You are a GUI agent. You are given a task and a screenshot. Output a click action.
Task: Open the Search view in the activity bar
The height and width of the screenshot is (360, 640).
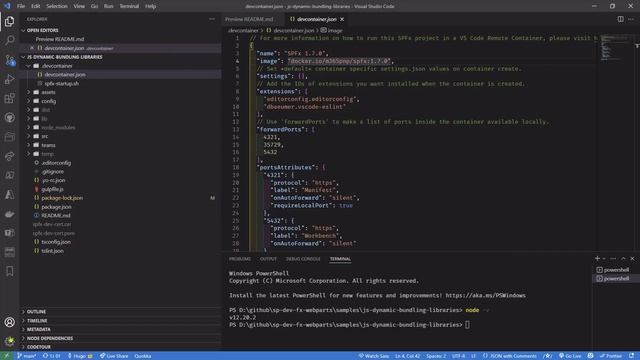click(9, 40)
